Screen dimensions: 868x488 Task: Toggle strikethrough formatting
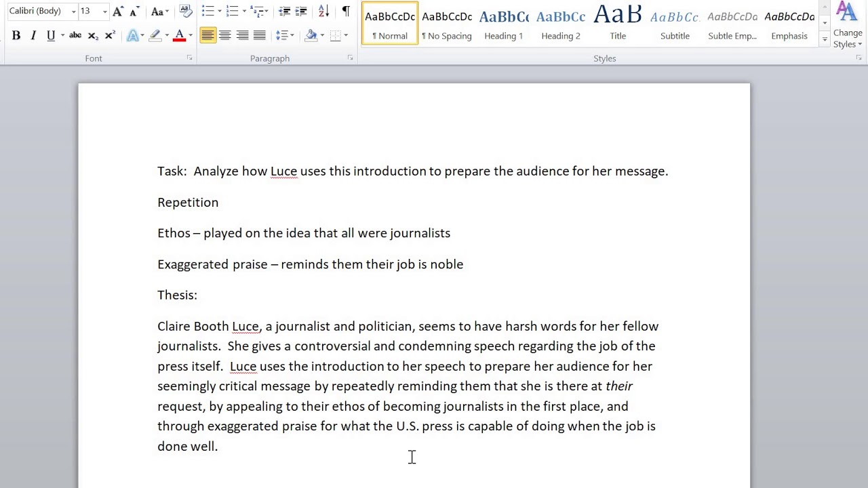pyautogui.click(x=75, y=35)
